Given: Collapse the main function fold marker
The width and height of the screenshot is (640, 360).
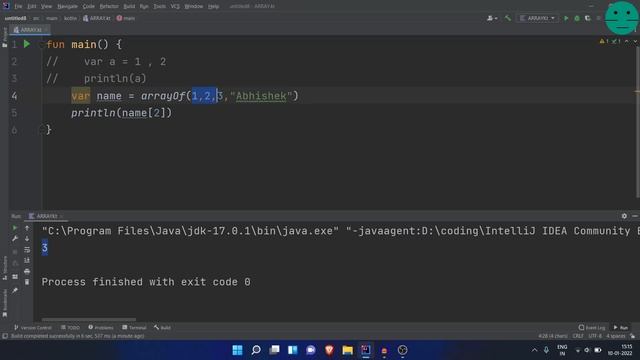Looking at the screenshot, I should [x=41, y=44].
